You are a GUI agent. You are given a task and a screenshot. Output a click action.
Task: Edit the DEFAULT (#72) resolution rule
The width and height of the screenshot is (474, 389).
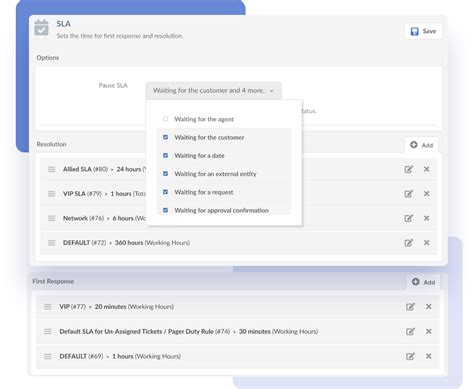408,243
